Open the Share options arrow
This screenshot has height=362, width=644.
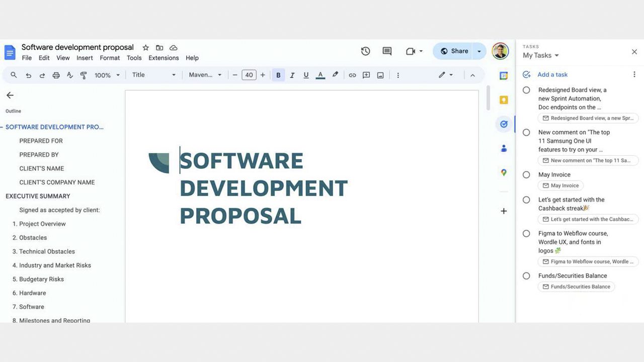tap(479, 51)
